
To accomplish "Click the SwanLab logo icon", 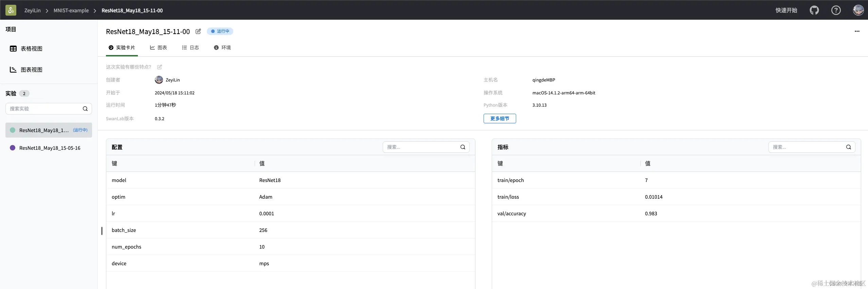I will pos(11,10).
